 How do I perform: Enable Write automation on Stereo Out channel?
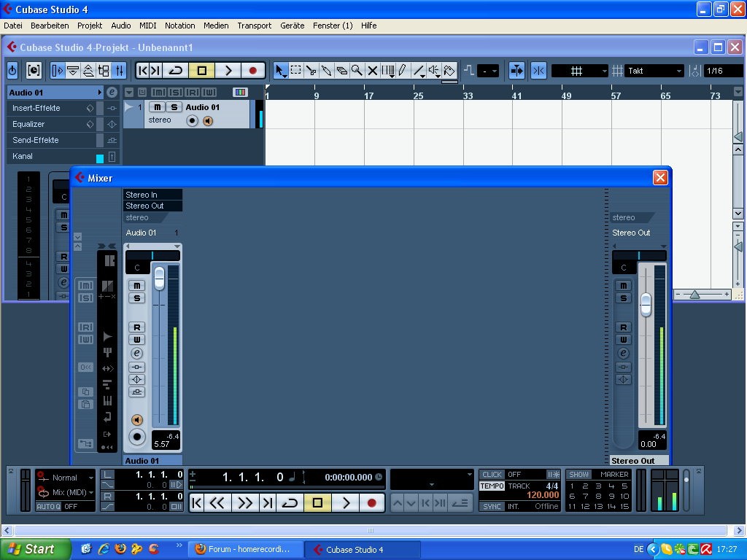(624, 340)
